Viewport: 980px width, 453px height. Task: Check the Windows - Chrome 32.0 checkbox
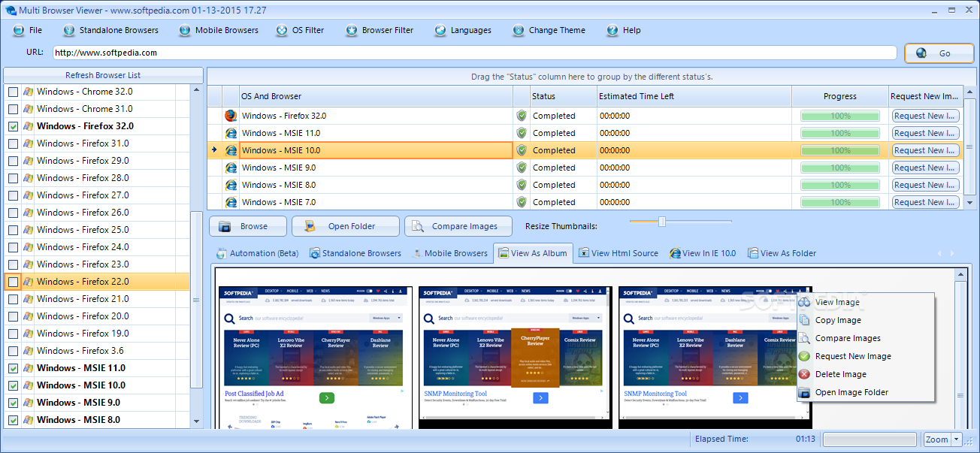pos(13,92)
